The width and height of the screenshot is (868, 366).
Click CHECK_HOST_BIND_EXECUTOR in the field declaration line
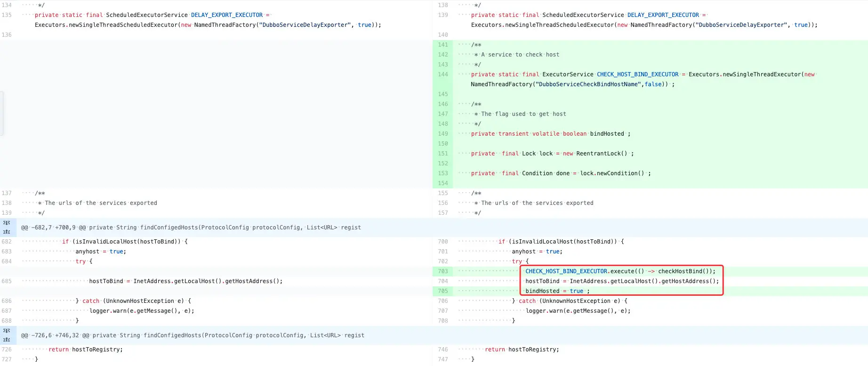637,74
